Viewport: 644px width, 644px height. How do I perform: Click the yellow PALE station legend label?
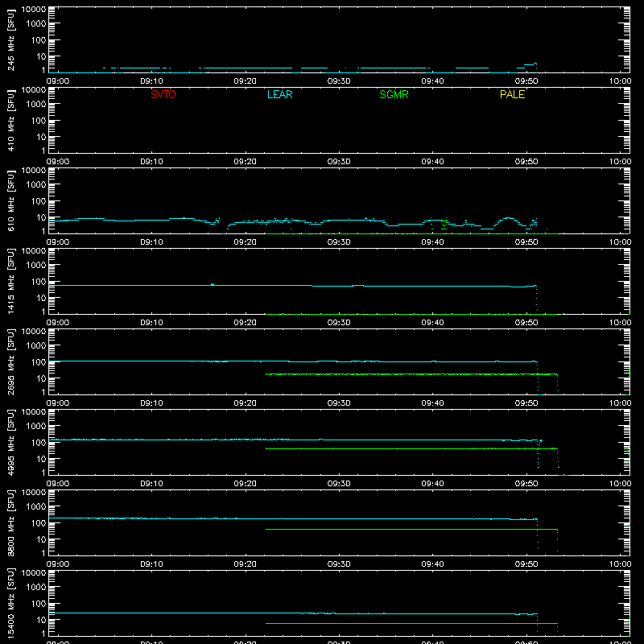pos(512,94)
